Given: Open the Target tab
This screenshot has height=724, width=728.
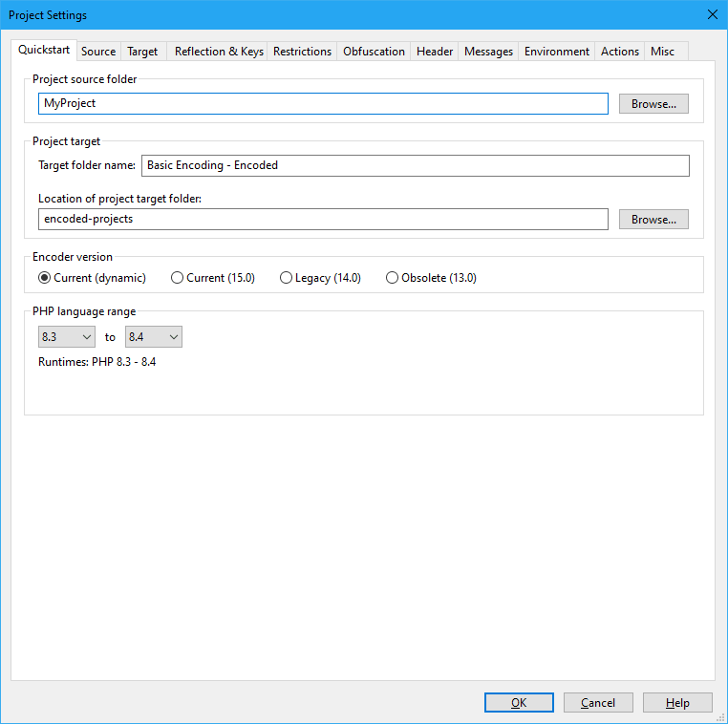Looking at the screenshot, I should pyautogui.click(x=142, y=52).
